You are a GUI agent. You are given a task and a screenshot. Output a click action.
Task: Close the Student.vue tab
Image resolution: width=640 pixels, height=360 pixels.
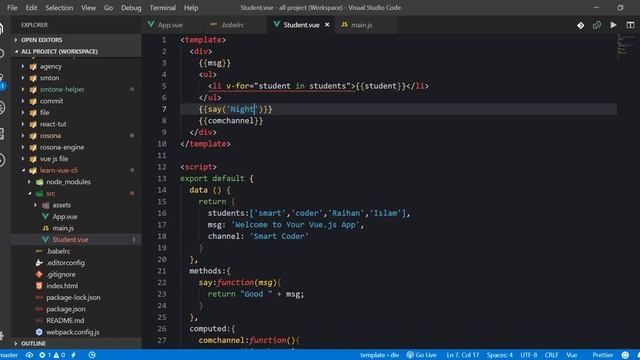(x=327, y=25)
